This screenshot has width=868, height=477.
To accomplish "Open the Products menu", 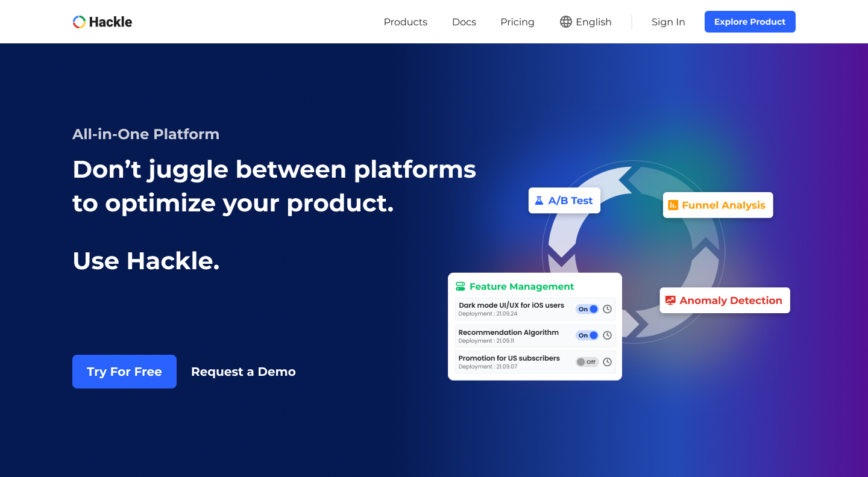I will pos(406,22).
